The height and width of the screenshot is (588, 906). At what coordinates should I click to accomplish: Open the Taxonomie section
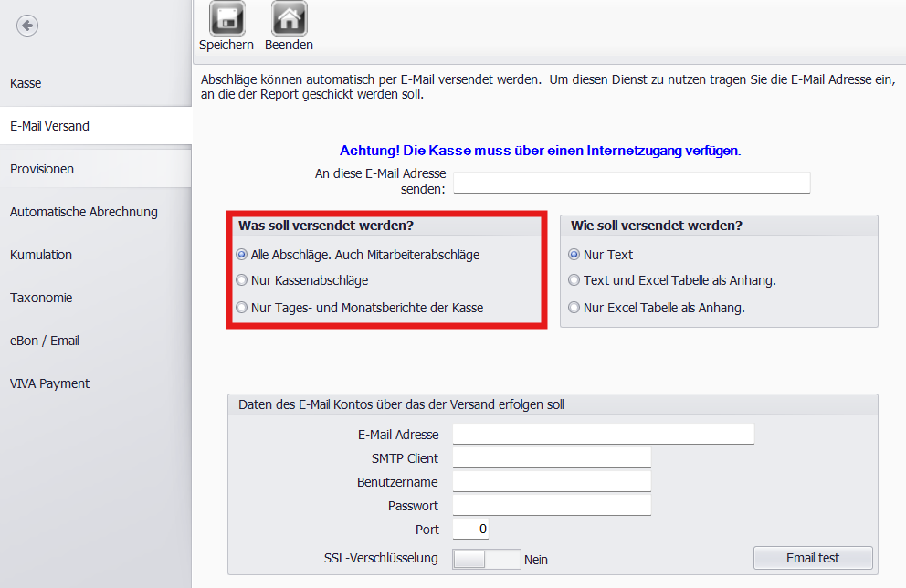95,298
